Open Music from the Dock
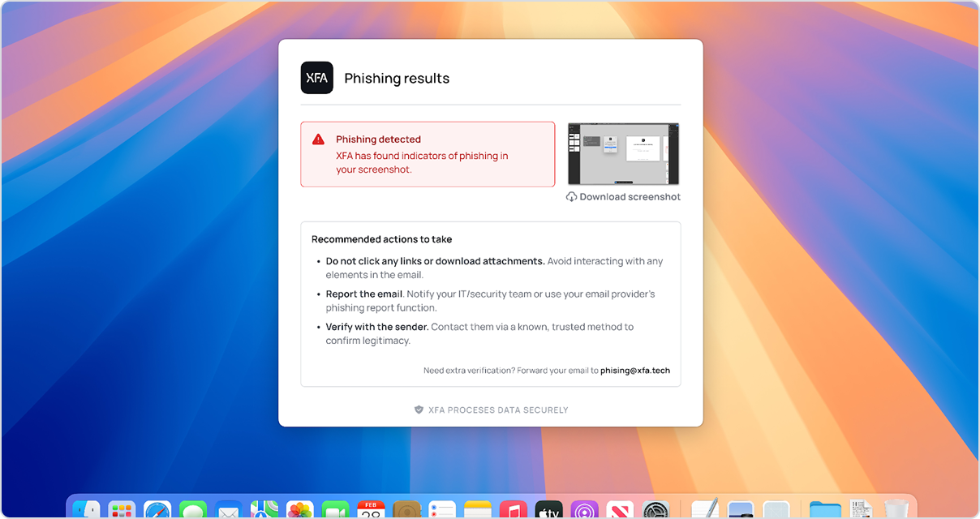The image size is (980, 519). point(514,510)
